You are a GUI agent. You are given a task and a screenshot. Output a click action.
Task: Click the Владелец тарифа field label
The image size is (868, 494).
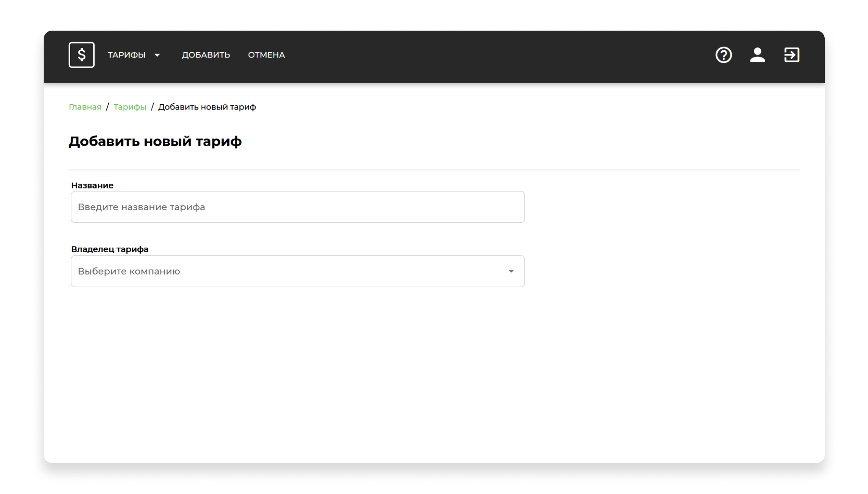click(110, 249)
